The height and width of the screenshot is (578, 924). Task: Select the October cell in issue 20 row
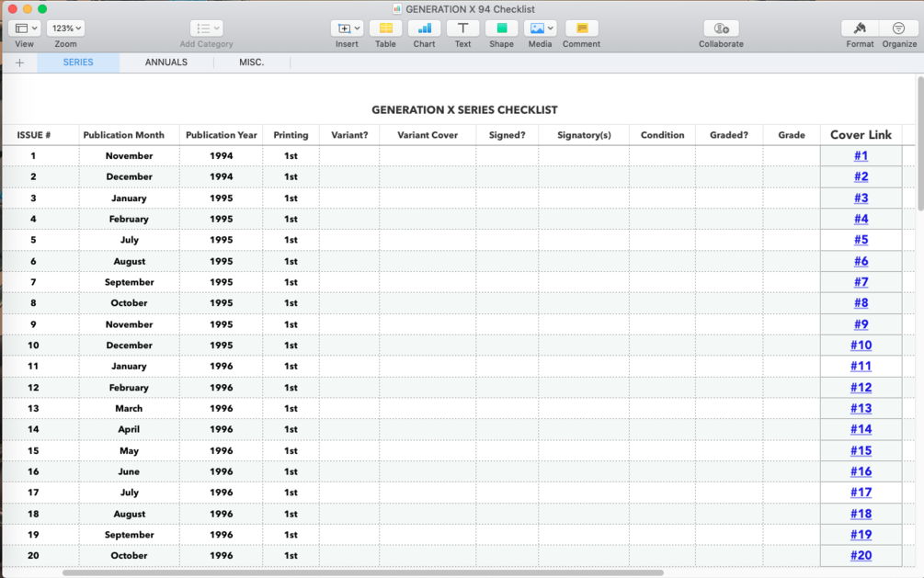point(129,556)
